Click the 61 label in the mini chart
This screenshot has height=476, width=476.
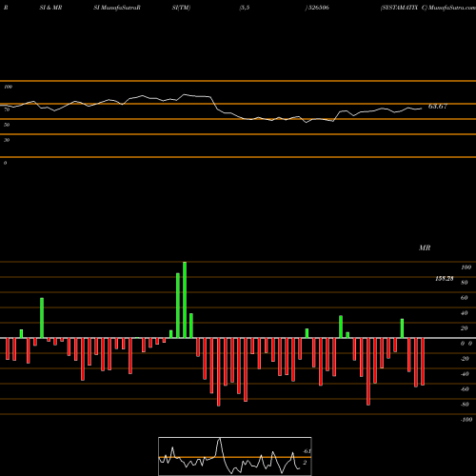pyautogui.click(x=307, y=451)
